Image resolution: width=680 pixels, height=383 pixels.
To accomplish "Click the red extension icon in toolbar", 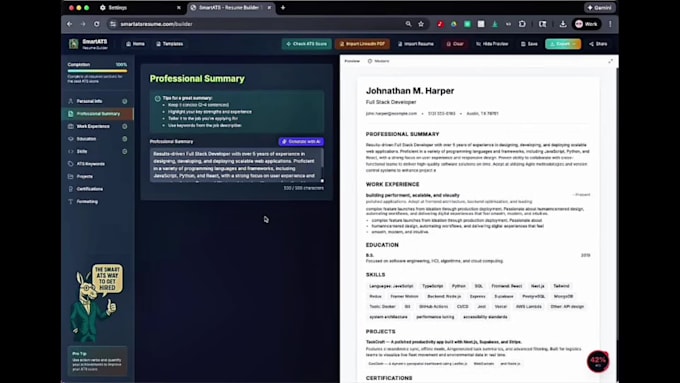I will (440, 24).
